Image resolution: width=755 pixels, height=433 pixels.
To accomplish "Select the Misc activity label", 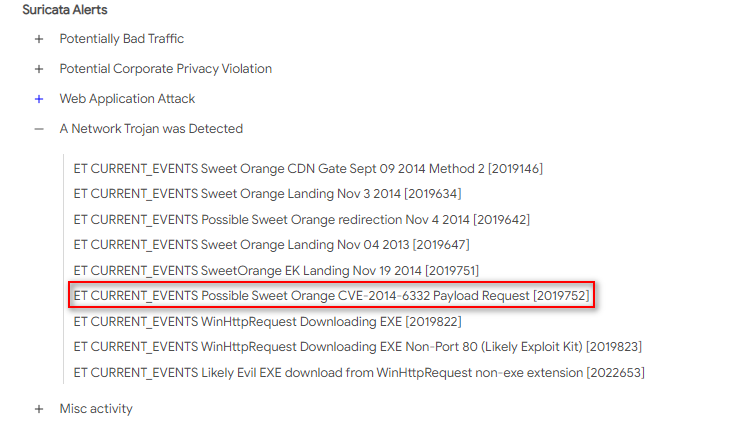I will tap(96, 408).
